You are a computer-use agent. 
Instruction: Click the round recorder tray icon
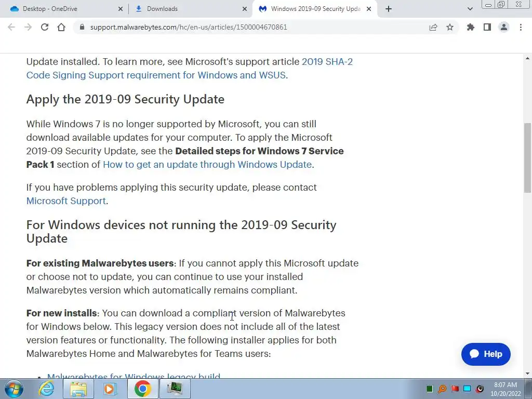(480, 389)
